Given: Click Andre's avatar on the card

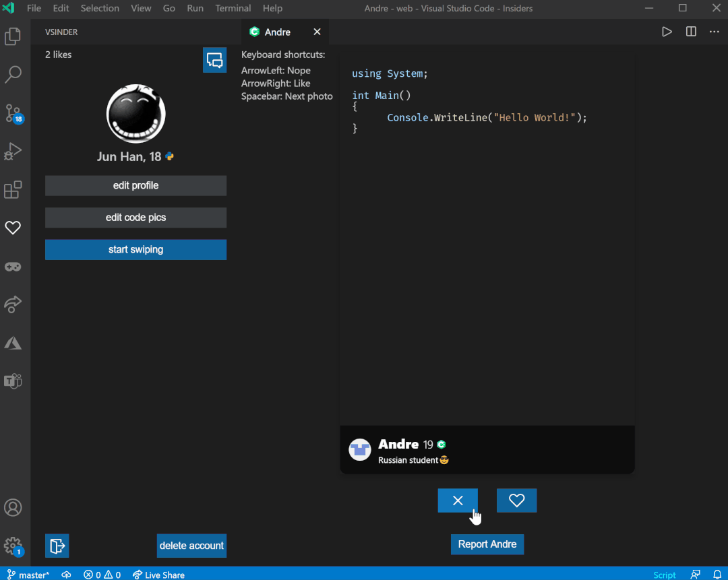Looking at the screenshot, I should pyautogui.click(x=360, y=449).
